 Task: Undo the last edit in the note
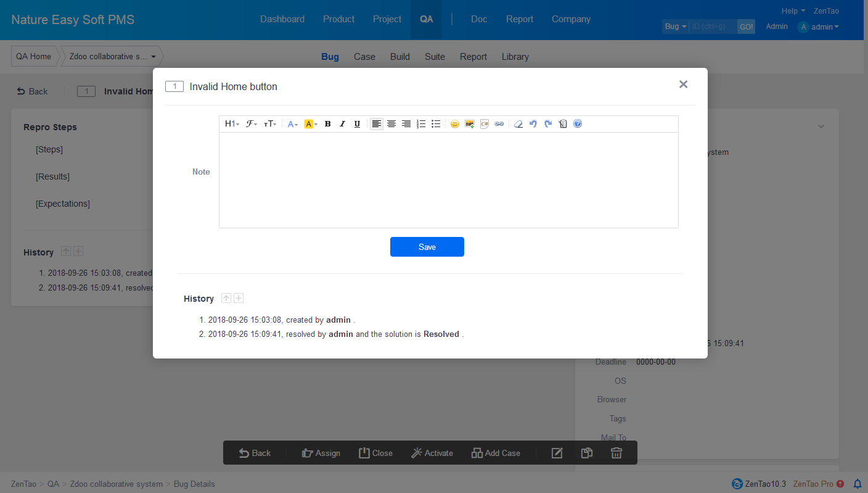pos(533,124)
